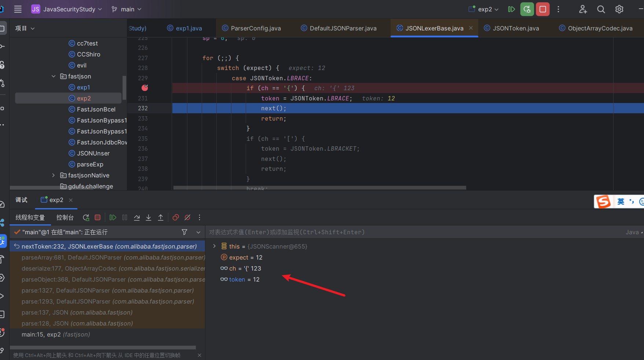Image resolution: width=644 pixels, height=360 pixels.
Task: Switch to ObjectArrayCodec.java editor tab
Action: coord(596,28)
